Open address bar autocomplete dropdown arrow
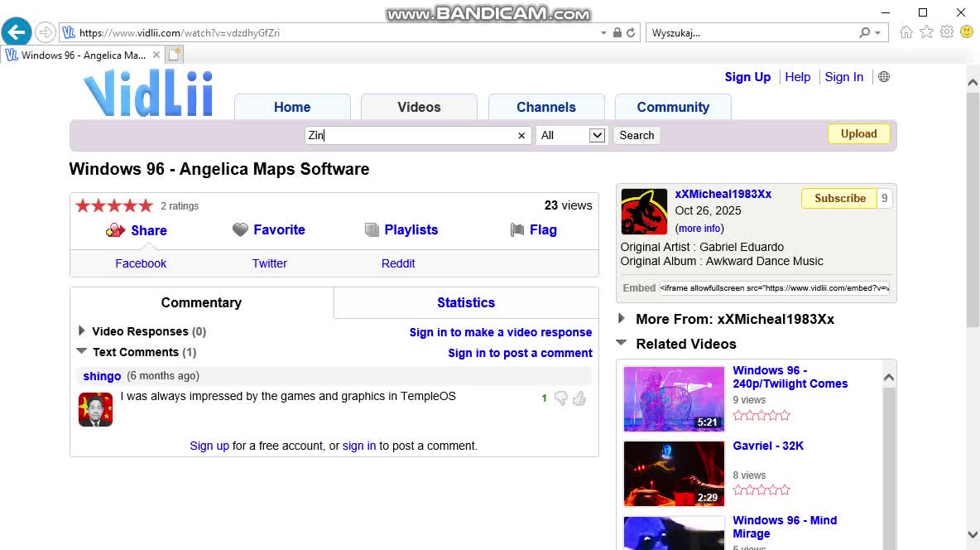The width and height of the screenshot is (980, 550). pyautogui.click(x=603, y=32)
